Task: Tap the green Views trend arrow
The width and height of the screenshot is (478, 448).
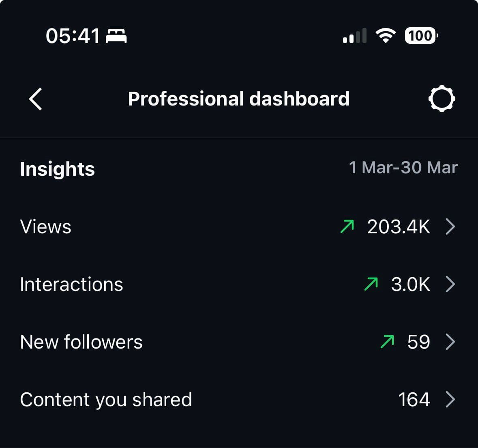Action: (x=347, y=226)
